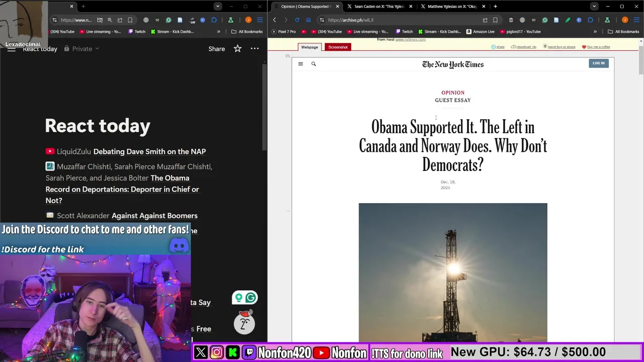Image resolution: width=644 pixels, height=362 pixels.
Task: Open the Amazon Live bookmark
Action: pos(480,32)
